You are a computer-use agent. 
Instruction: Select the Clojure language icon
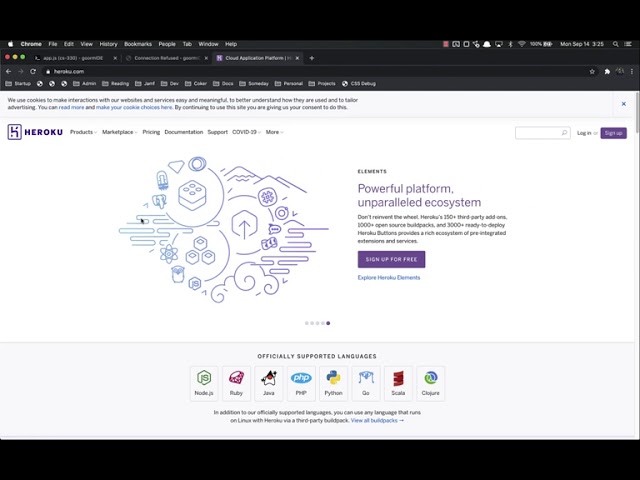(x=431, y=378)
